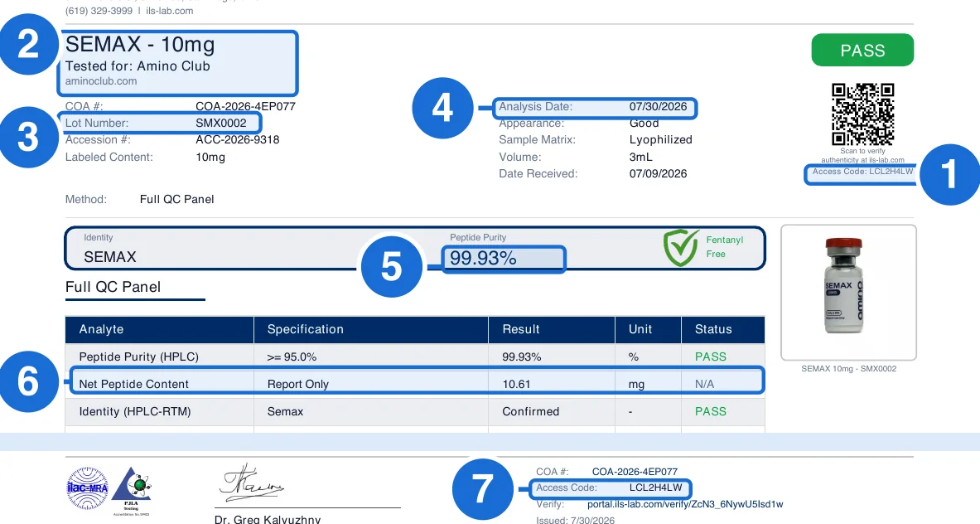Select 'Tested for: Amino Club' line

point(138,66)
